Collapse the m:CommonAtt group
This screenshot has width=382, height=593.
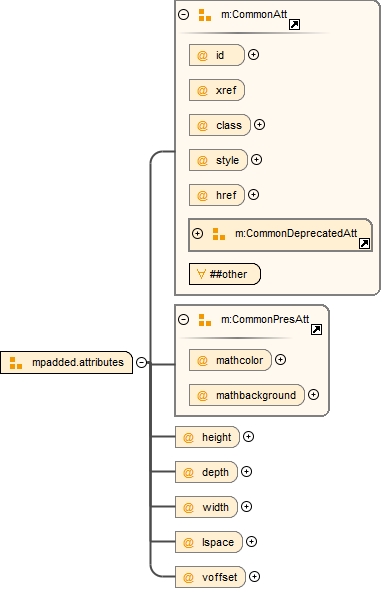click(x=183, y=15)
